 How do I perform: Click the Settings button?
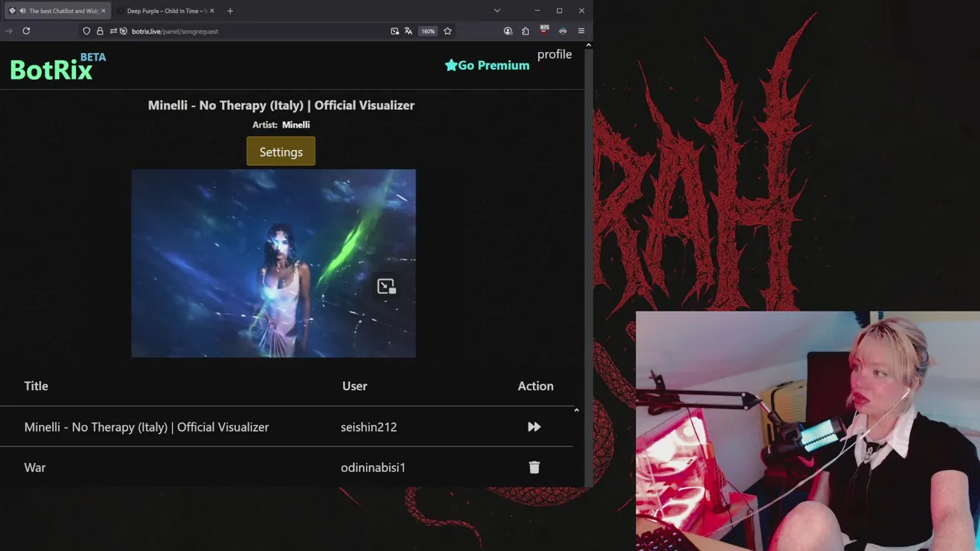(281, 152)
